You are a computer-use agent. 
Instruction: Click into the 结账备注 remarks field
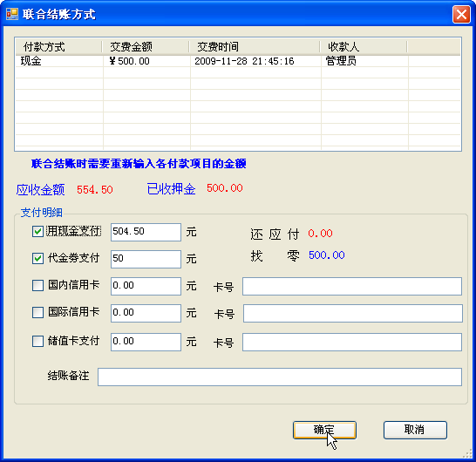click(x=280, y=377)
